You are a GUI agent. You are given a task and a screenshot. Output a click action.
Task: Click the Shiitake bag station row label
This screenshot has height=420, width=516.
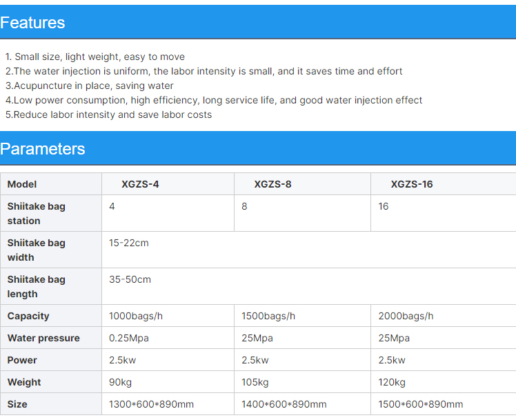[51, 213]
